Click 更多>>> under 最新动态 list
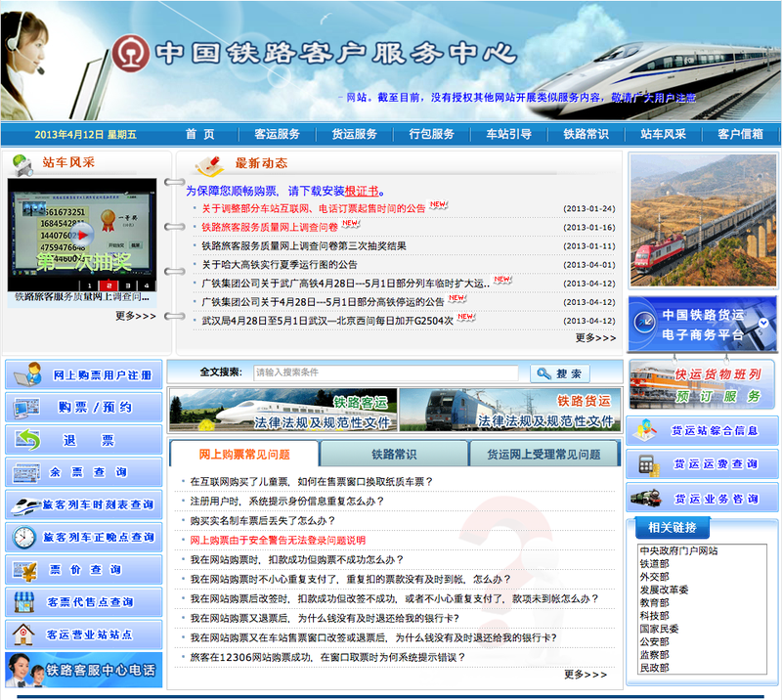The image size is (782, 700). tap(595, 337)
